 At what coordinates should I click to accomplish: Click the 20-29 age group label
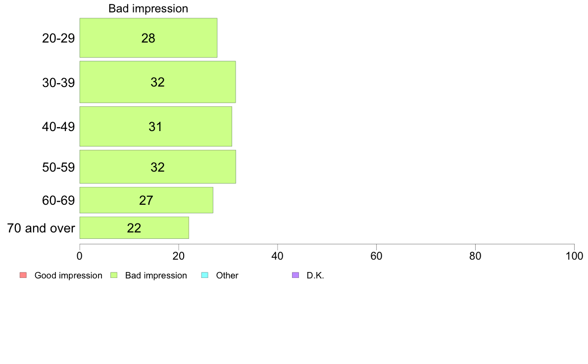point(58,38)
